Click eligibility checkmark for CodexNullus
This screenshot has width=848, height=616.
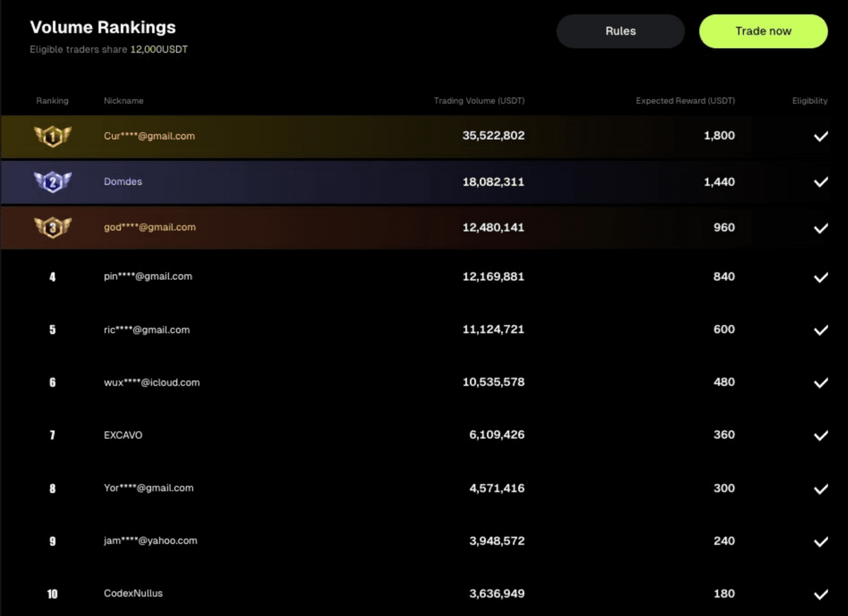point(820,595)
